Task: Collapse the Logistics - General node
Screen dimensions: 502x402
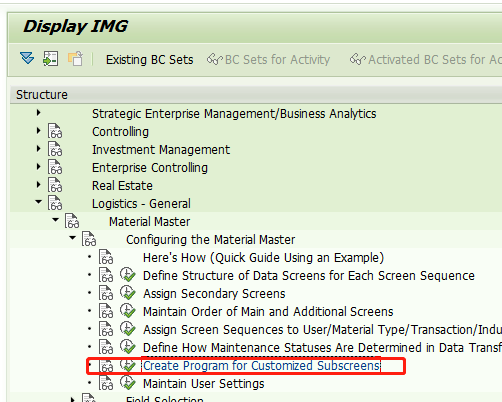Action: click(39, 202)
